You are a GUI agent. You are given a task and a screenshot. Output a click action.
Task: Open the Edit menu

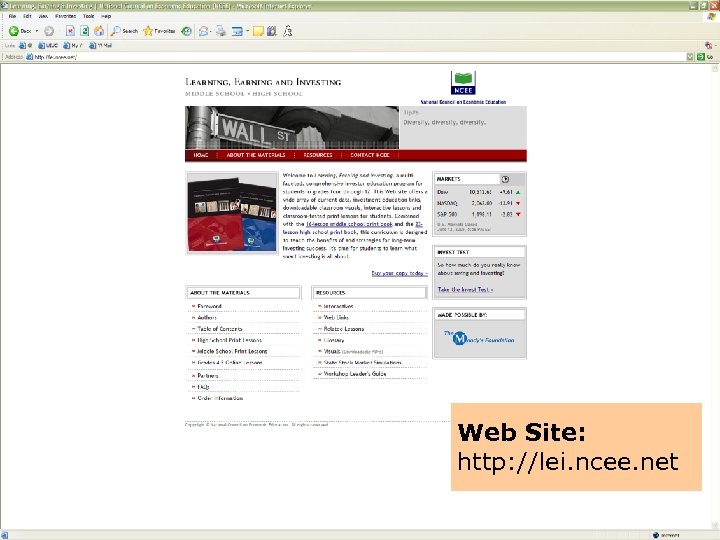tap(28, 16)
